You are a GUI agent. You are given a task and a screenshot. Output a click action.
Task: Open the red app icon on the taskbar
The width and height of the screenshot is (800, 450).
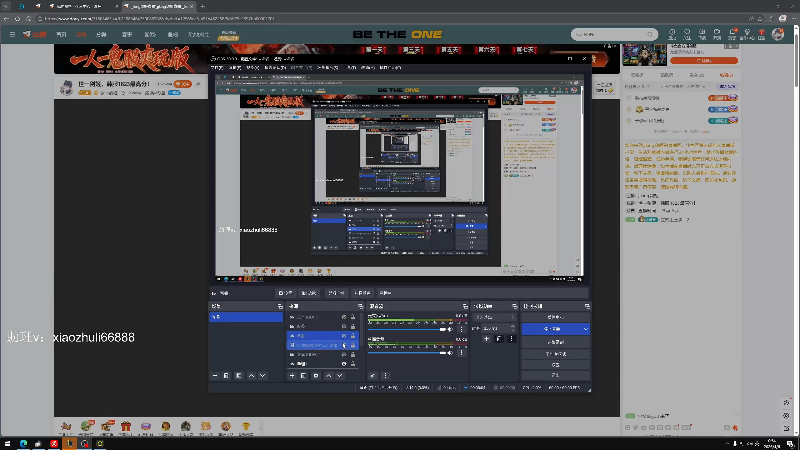pos(54,444)
